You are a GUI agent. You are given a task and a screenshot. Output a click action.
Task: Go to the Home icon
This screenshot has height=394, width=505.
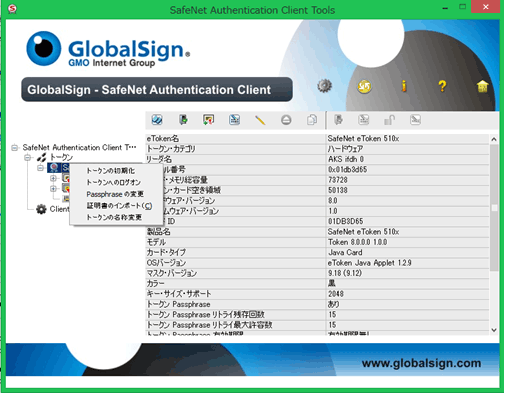tap(482, 86)
